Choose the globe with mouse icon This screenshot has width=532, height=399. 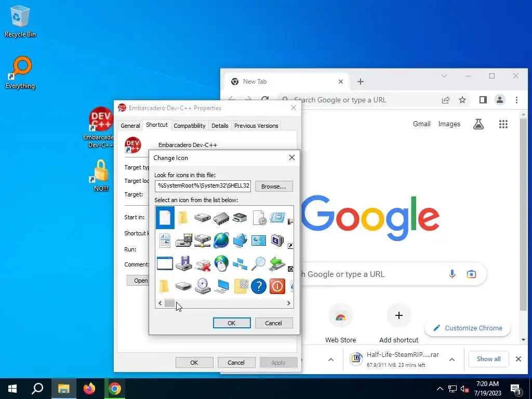point(221,263)
